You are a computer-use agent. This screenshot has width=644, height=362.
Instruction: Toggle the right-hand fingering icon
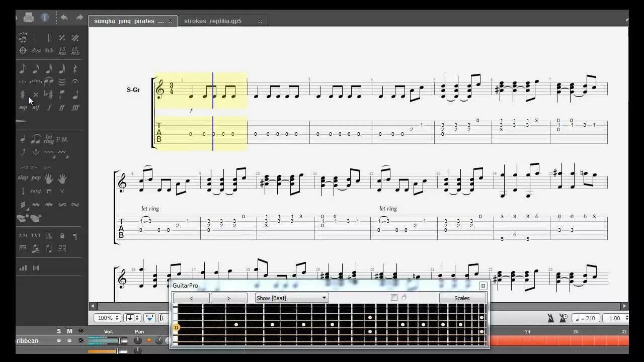pos(62,178)
